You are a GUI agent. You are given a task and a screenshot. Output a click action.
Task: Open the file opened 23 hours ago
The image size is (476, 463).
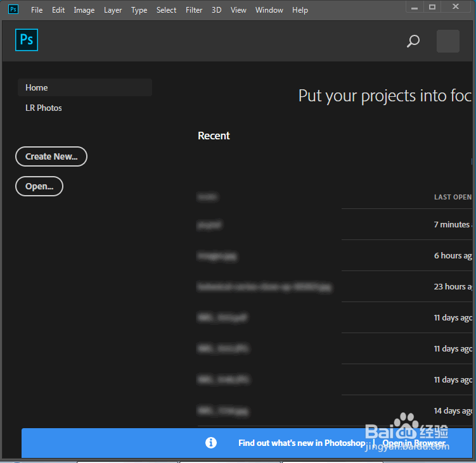[335, 287]
